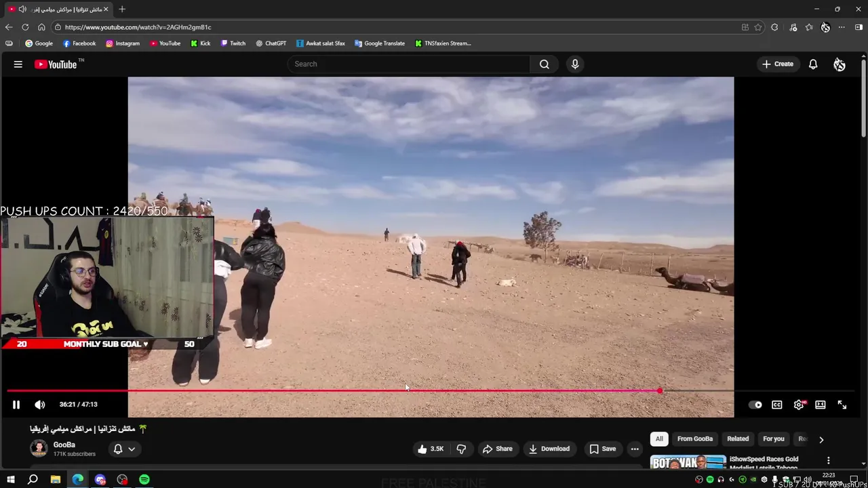Open browser extensions puzzle icon
Image resolution: width=868 pixels, height=488 pixels.
pyautogui.click(x=774, y=27)
